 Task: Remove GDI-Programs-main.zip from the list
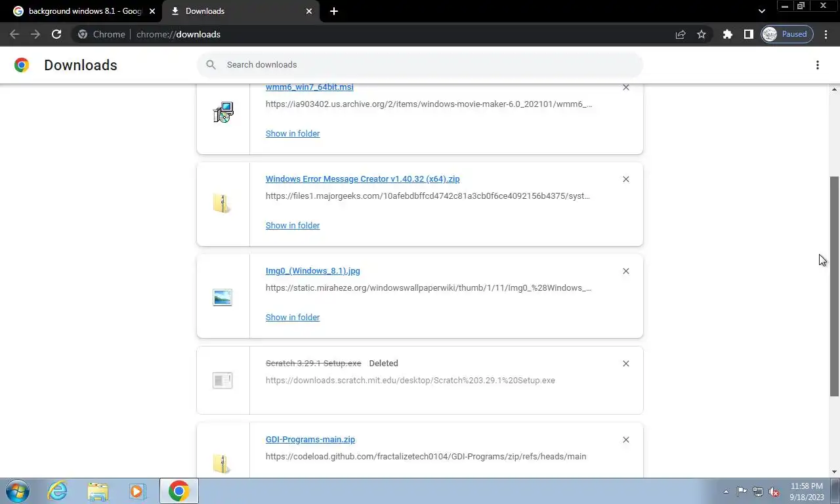pyautogui.click(x=626, y=440)
